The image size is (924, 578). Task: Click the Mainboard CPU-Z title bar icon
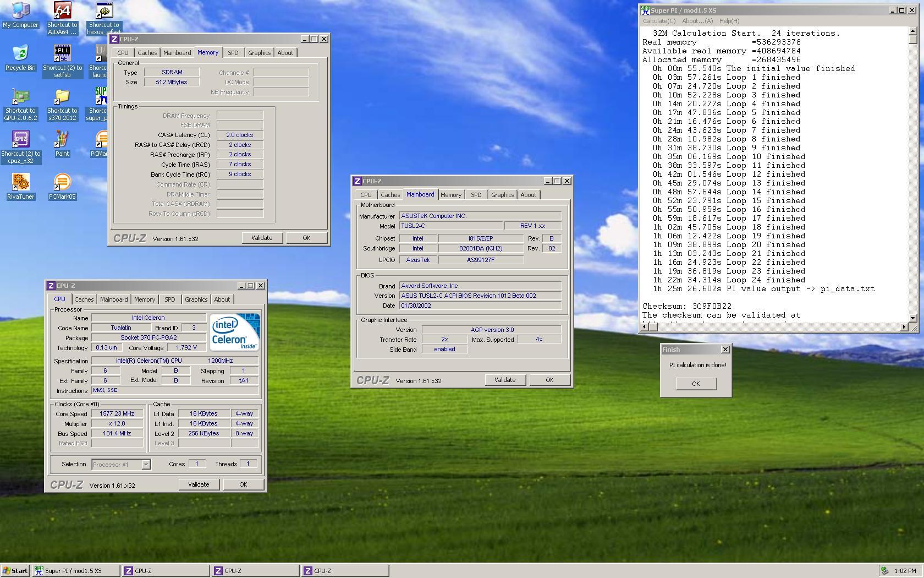(x=358, y=181)
